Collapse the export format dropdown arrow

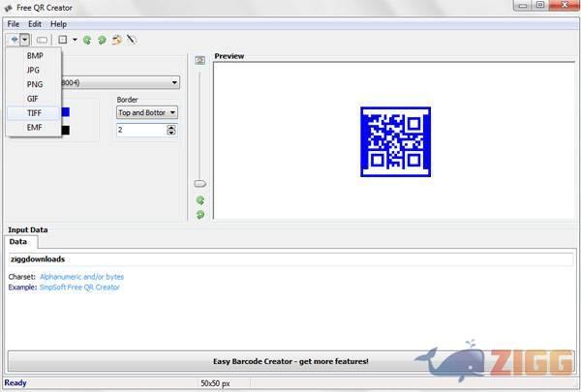pos(24,40)
